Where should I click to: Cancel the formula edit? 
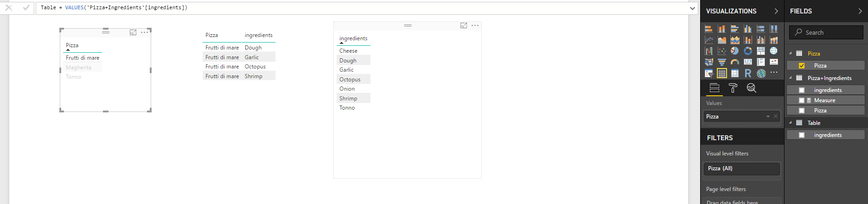(8, 7)
